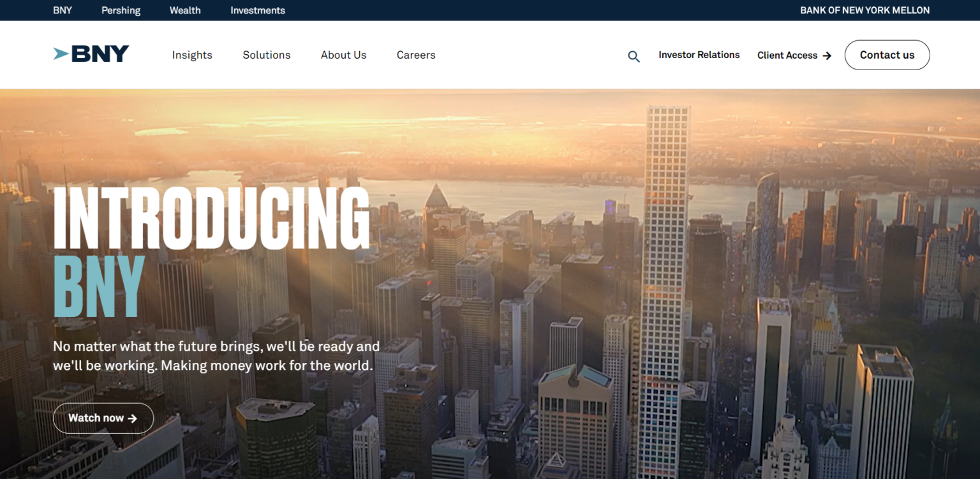This screenshot has height=479, width=980.
Task: Select About Us from the navigation
Action: (x=343, y=55)
